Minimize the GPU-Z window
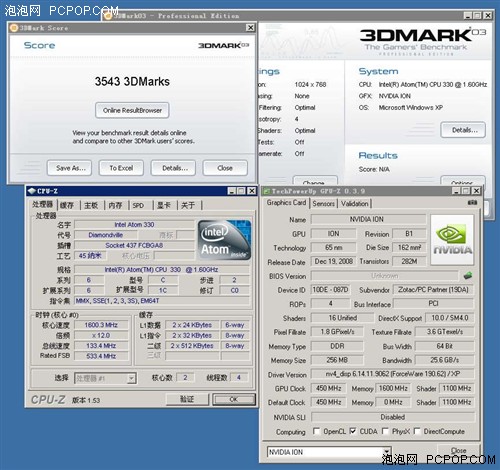 pos(456,191)
